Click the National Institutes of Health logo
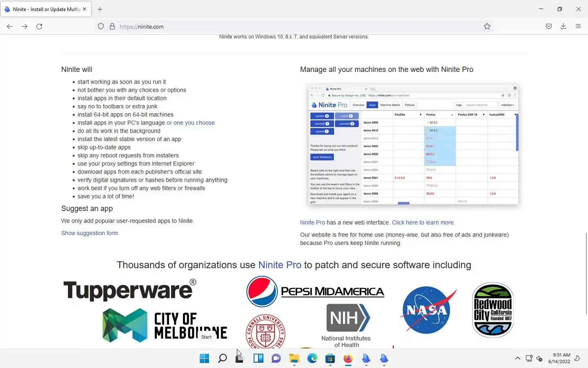The height and width of the screenshot is (368, 588). click(x=346, y=326)
